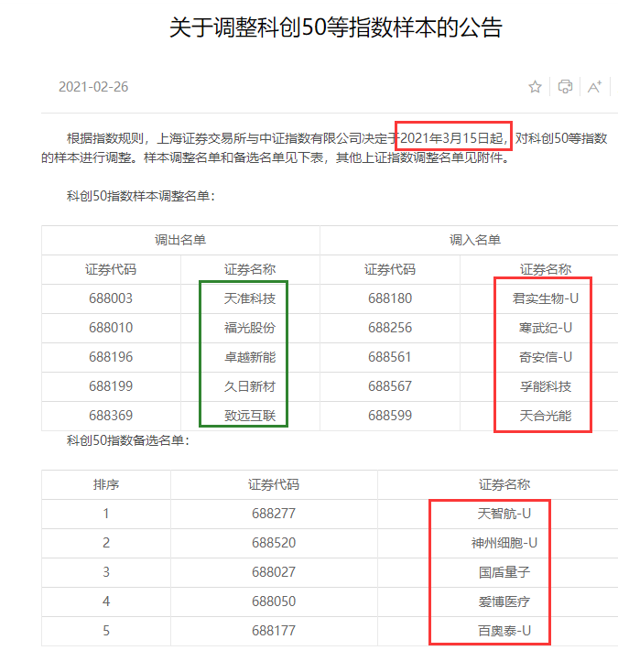Click the stock name 奇安信-U
Viewport: 618px width, 672px height.
coord(545,357)
